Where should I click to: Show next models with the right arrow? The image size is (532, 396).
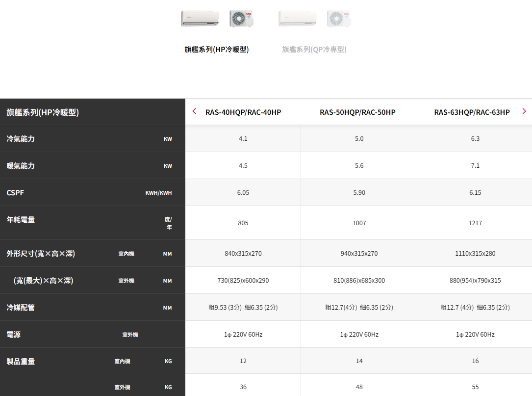[524, 111]
